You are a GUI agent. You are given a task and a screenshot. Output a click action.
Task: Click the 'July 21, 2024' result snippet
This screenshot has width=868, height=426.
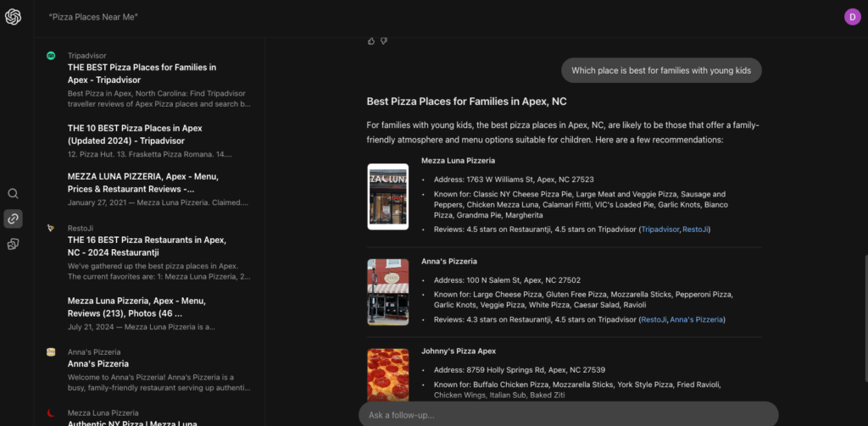pyautogui.click(x=142, y=326)
